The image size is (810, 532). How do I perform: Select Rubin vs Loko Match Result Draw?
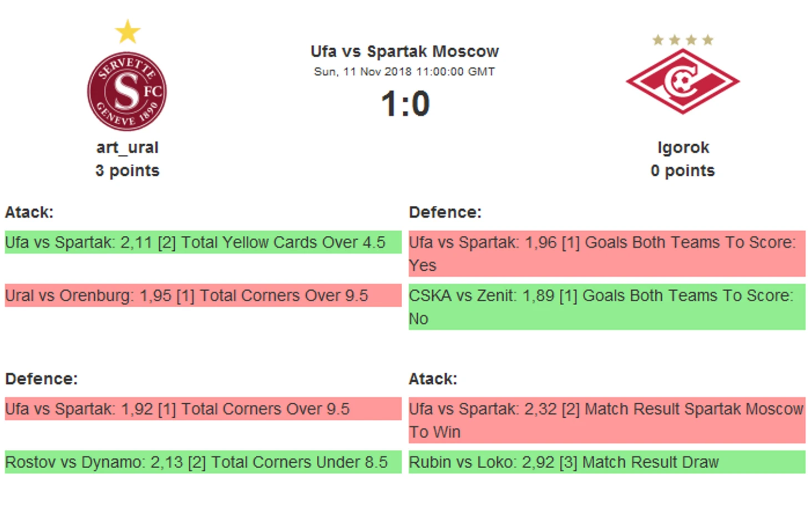tap(607, 462)
